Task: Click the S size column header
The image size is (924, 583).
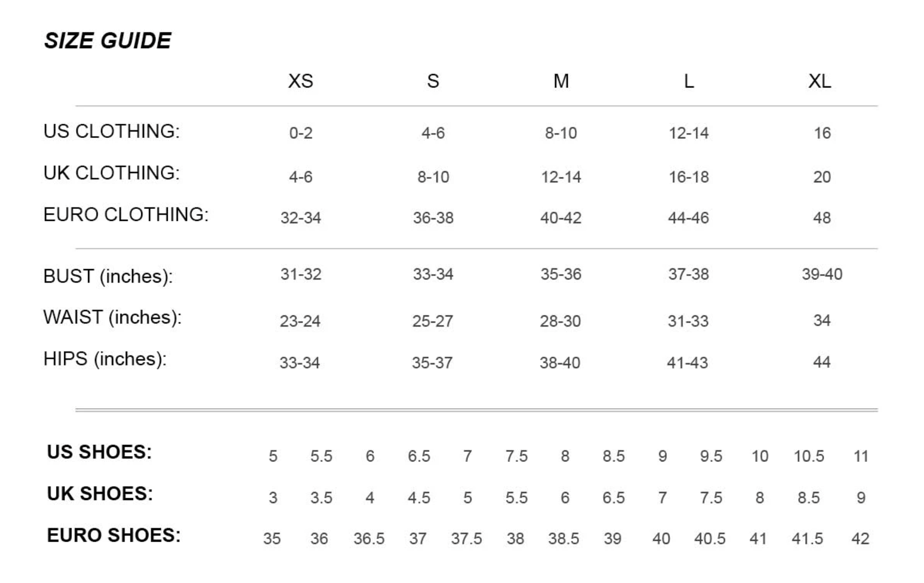Action: click(433, 81)
